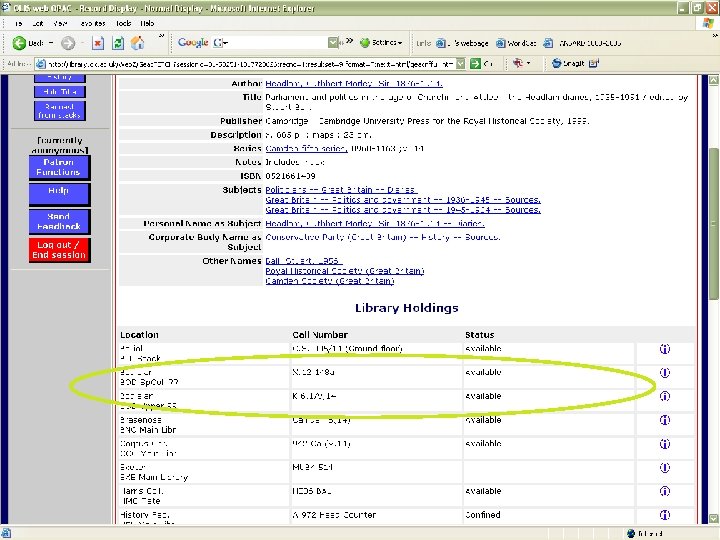Open the View menu
Screen dimensions: 720x540
point(60,23)
